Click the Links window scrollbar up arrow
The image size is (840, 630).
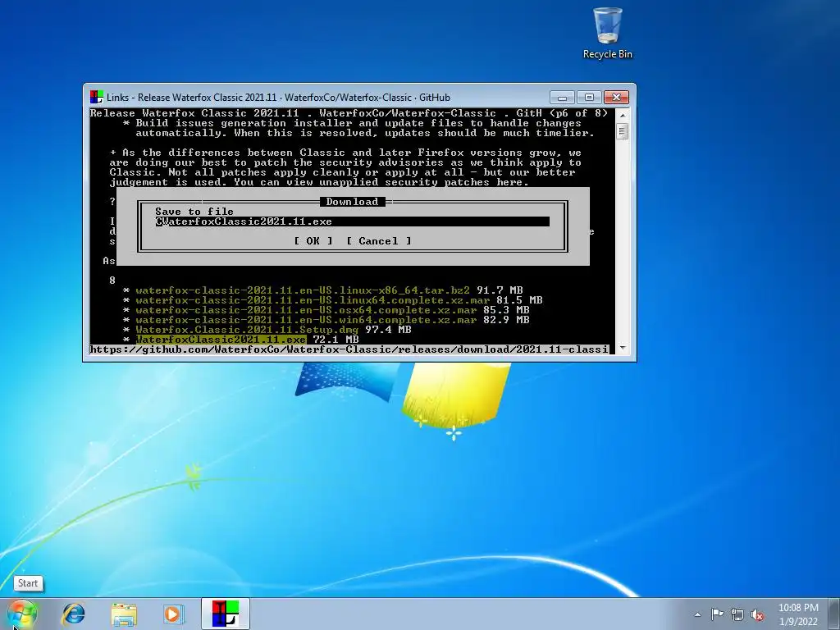(622, 115)
